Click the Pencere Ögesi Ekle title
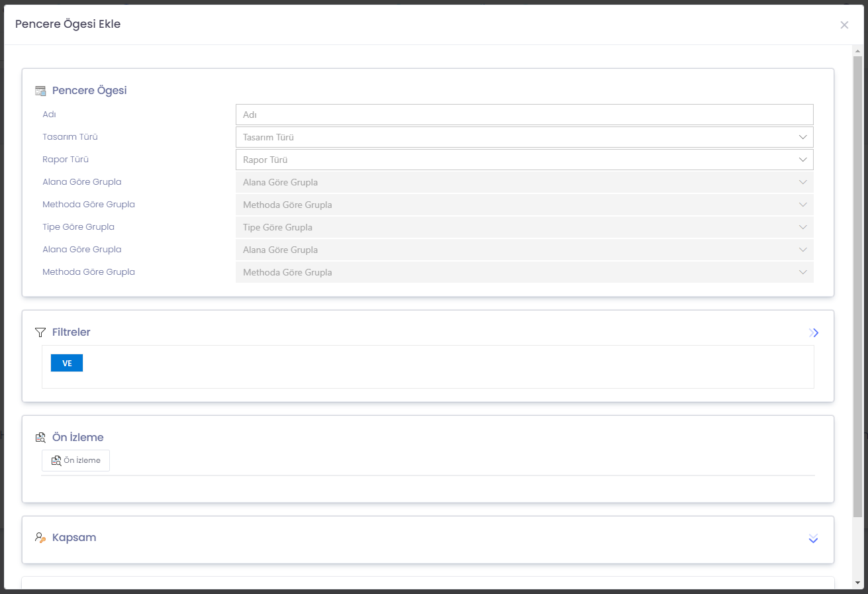Image resolution: width=868 pixels, height=594 pixels. pyautogui.click(x=68, y=25)
